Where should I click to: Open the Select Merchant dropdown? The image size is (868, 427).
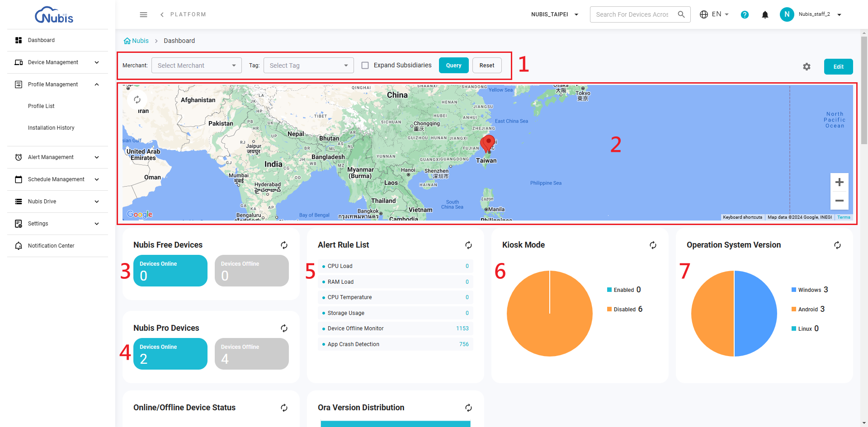197,66
